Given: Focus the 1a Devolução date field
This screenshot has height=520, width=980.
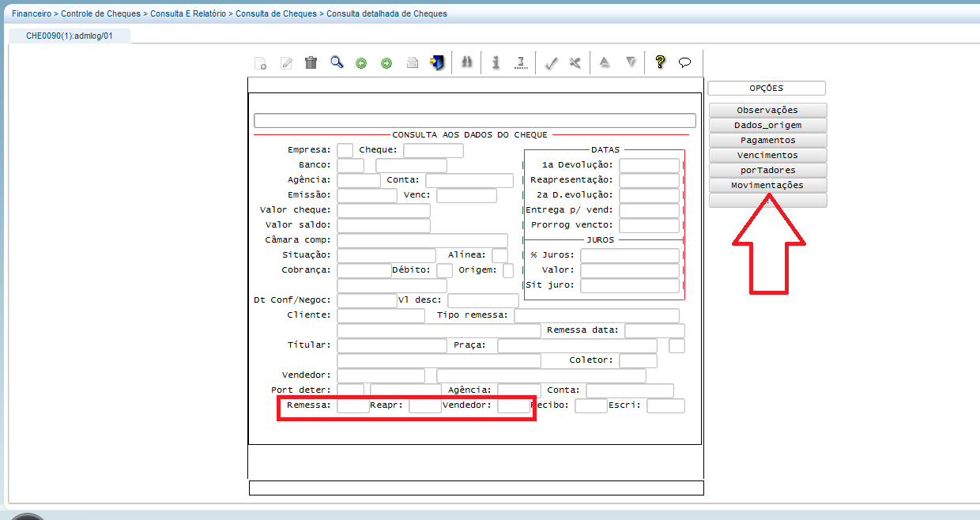Looking at the screenshot, I should click(x=650, y=165).
